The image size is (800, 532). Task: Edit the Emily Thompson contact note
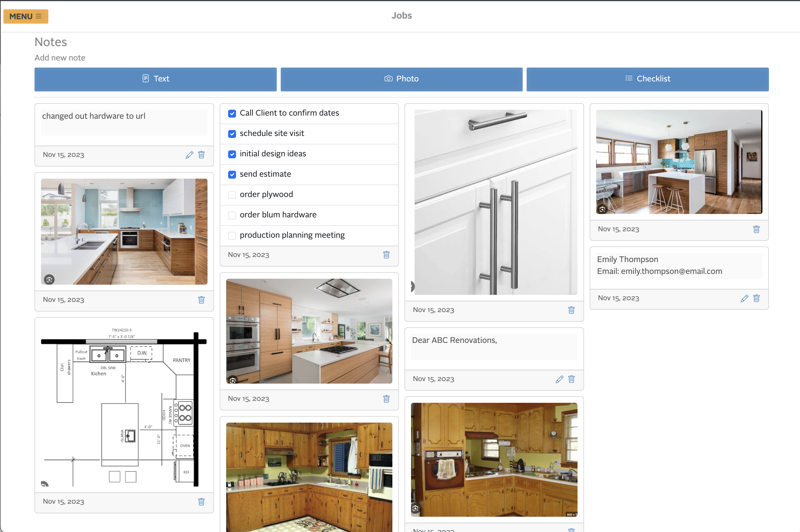pos(744,298)
